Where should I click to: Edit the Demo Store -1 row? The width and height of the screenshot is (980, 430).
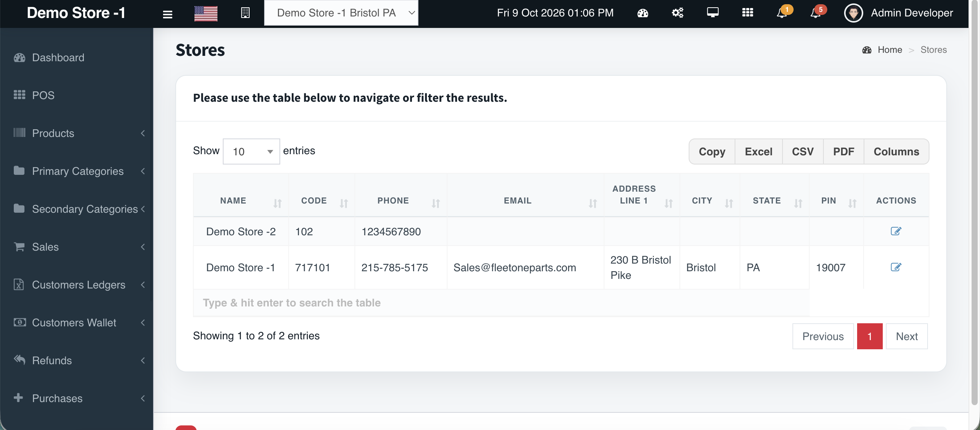896,267
